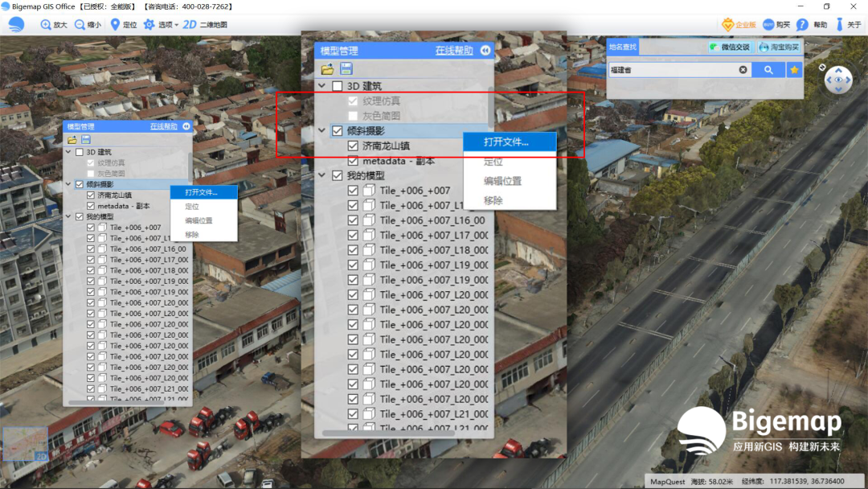This screenshot has height=489, width=868.
Task: Click the 淘宝购买 button
Action: 780,47
